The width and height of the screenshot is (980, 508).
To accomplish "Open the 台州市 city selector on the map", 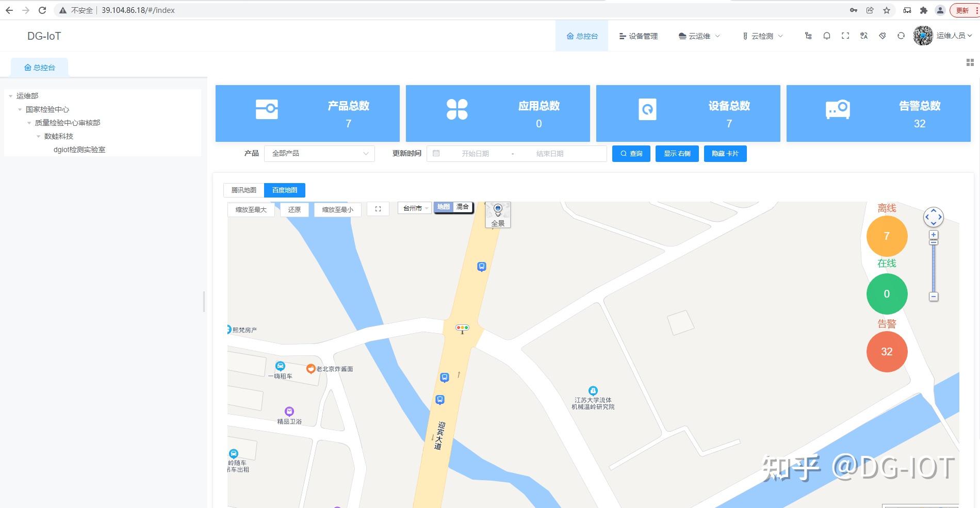I will click(x=413, y=208).
